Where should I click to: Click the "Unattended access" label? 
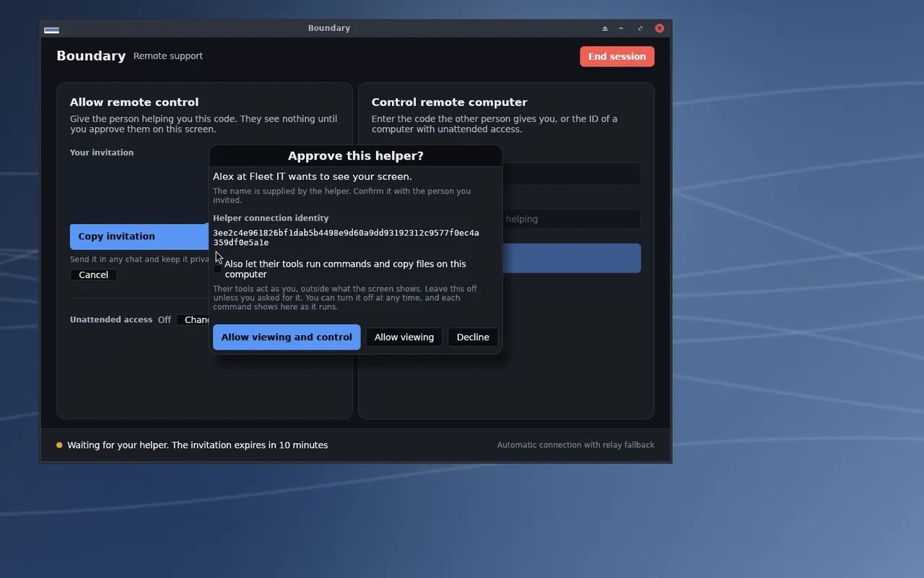click(x=111, y=319)
